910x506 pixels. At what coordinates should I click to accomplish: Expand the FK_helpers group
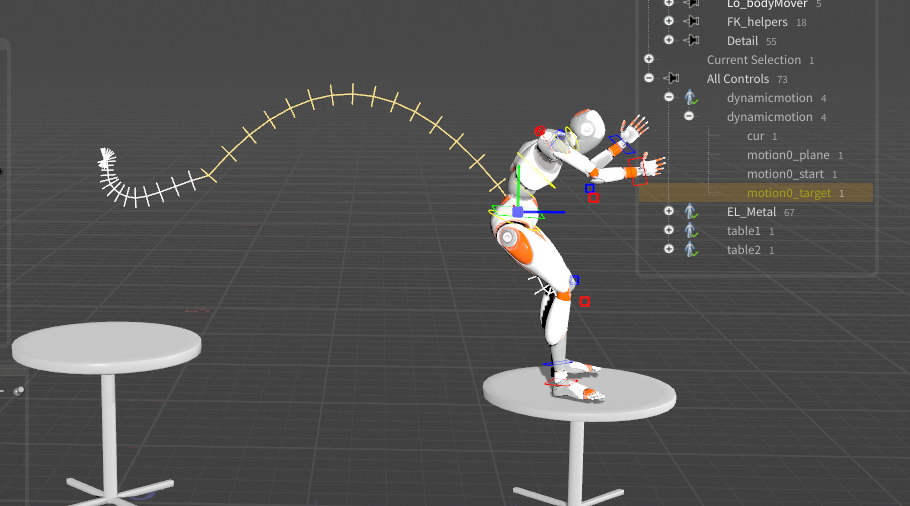click(669, 21)
